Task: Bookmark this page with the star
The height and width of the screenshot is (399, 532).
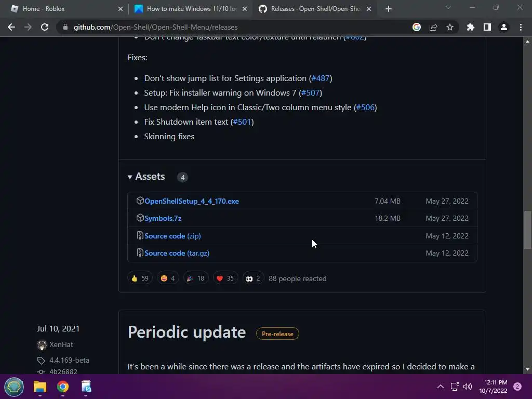Action: point(450,27)
